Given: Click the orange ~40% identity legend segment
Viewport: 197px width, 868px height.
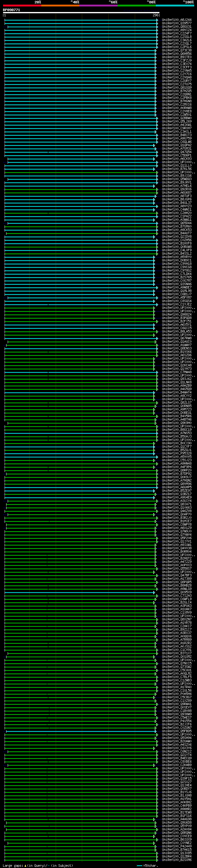Looking at the screenshot, I should pyautogui.click(x=60, y=6).
